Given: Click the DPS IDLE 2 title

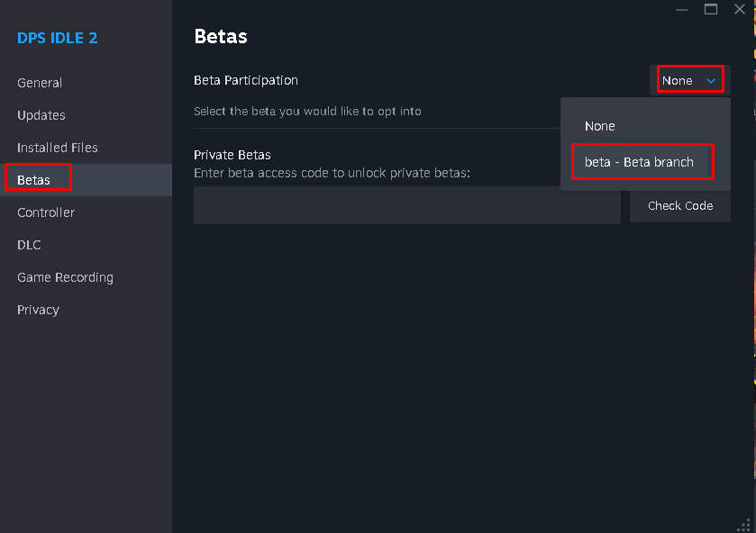Looking at the screenshot, I should coord(58,38).
